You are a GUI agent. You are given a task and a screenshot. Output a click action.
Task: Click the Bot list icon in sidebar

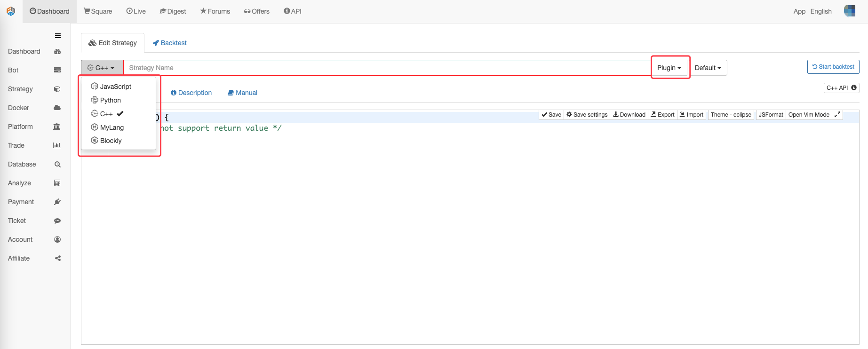(x=57, y=70)
